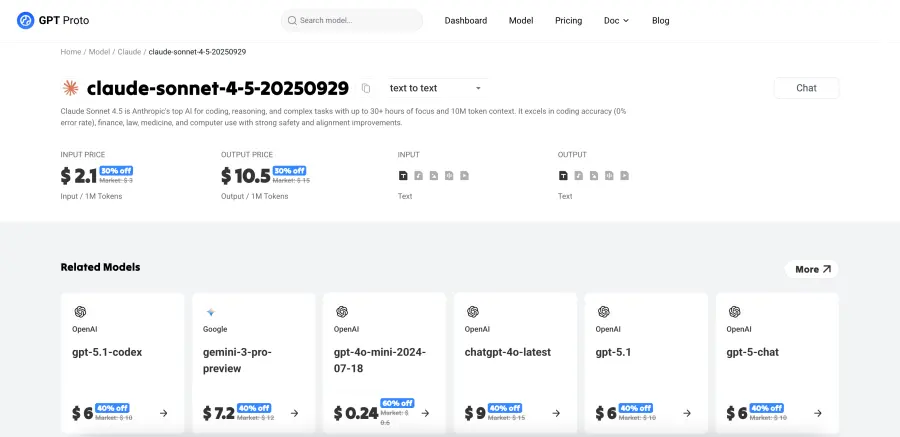Click the arrow on the gpt-5.1 card
The width and height of the screenshot is (900, 437).
click(x=687, y=413)
